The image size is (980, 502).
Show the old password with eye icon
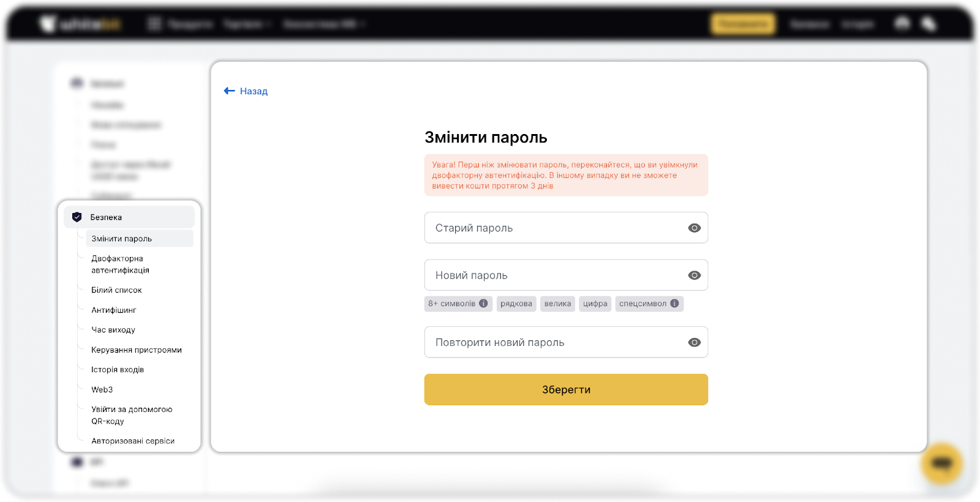[694, 228]
